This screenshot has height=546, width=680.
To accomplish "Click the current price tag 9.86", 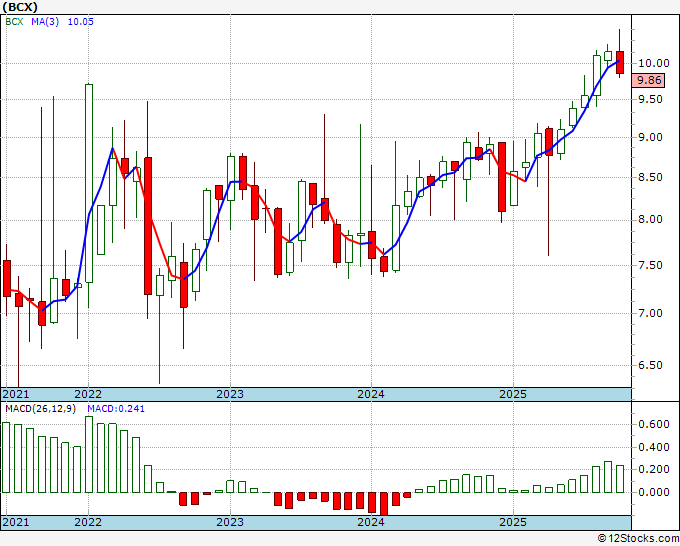I will 648,80.
